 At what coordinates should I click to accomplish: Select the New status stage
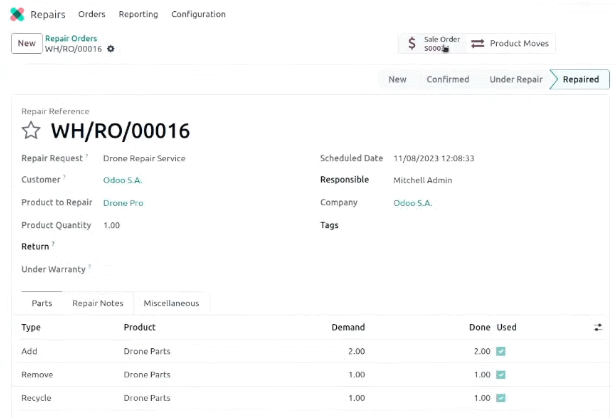(x=397, y=79)
